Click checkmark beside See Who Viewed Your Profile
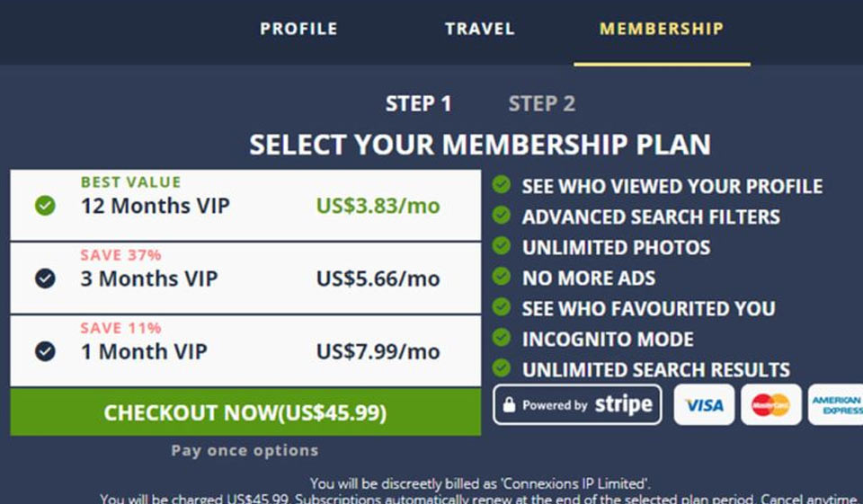 (x=503, y=185)
